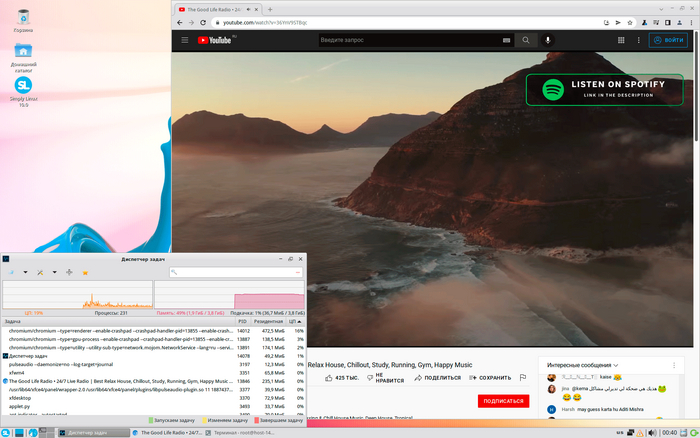Start voice search with the microphone icon
The width and height of the screenshot is (700, 438).
pos(548,40)
